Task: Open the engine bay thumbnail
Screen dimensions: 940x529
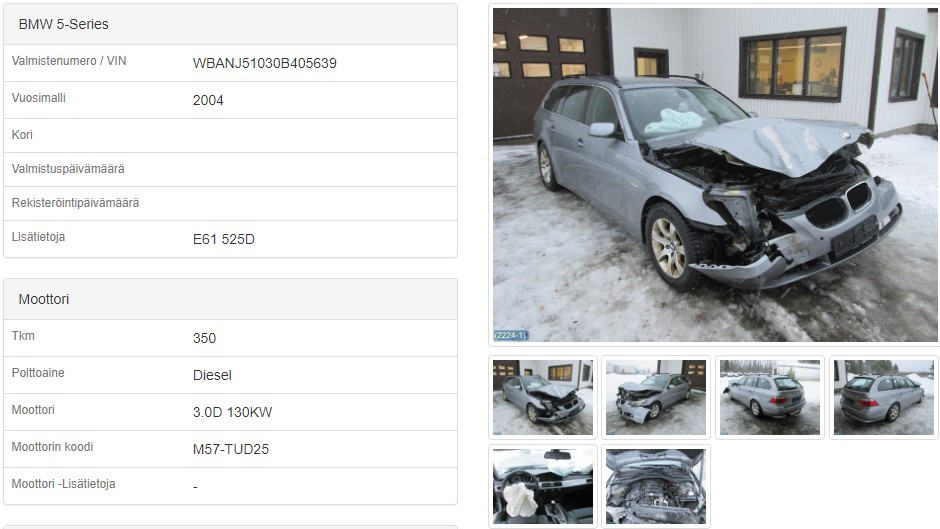Action: coord(656,486)
